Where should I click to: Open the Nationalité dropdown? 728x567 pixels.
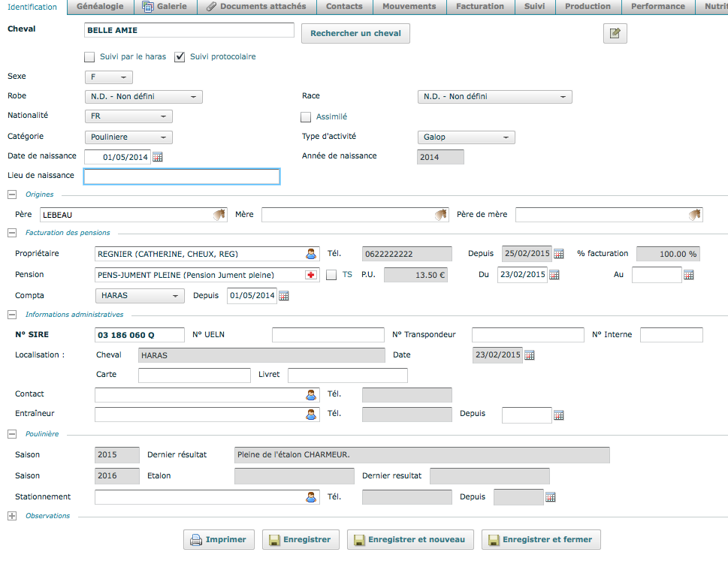pyautogui.click(x=128, y=116)
